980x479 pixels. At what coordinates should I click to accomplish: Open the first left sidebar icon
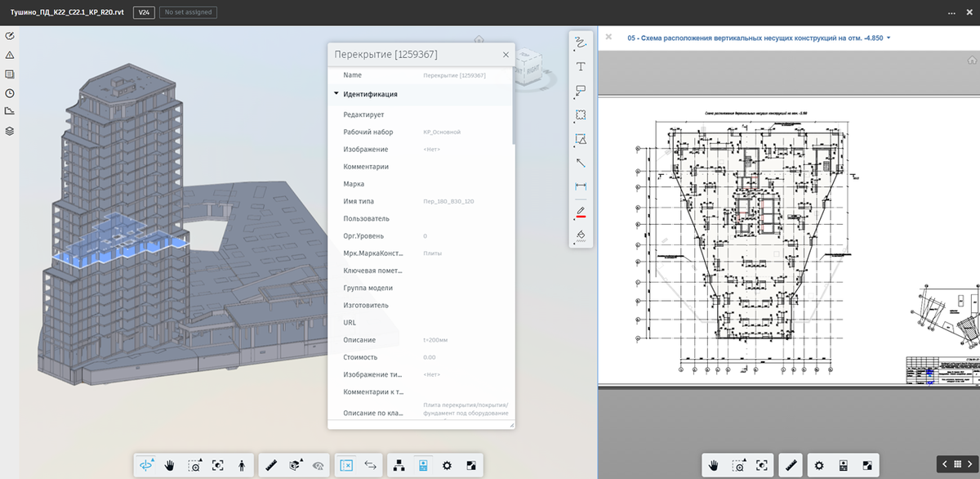click(x=10, y=36)
